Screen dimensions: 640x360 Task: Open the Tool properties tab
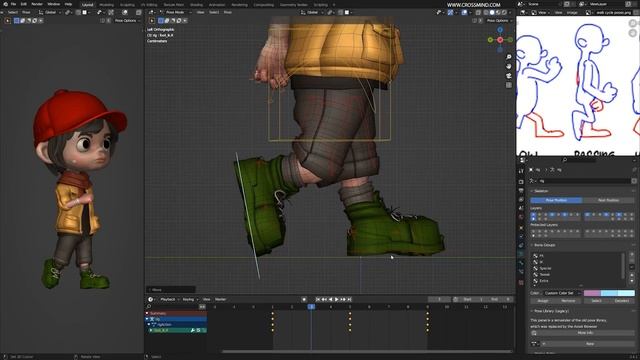click(521, 171)
